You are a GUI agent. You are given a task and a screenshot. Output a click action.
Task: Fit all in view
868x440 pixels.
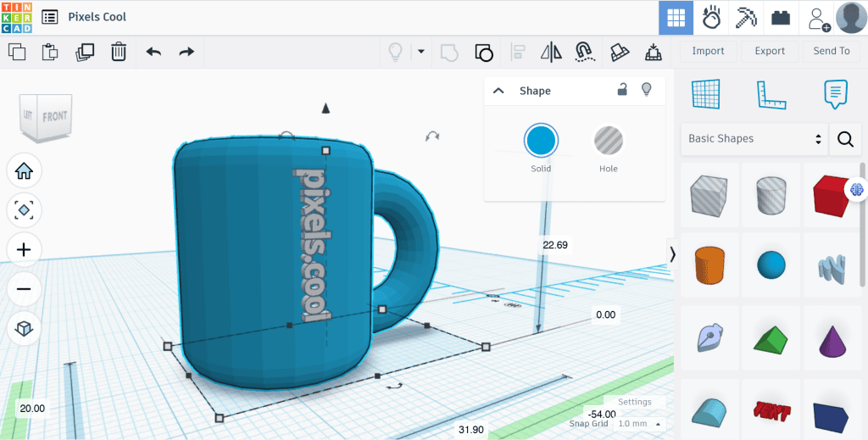24,210
